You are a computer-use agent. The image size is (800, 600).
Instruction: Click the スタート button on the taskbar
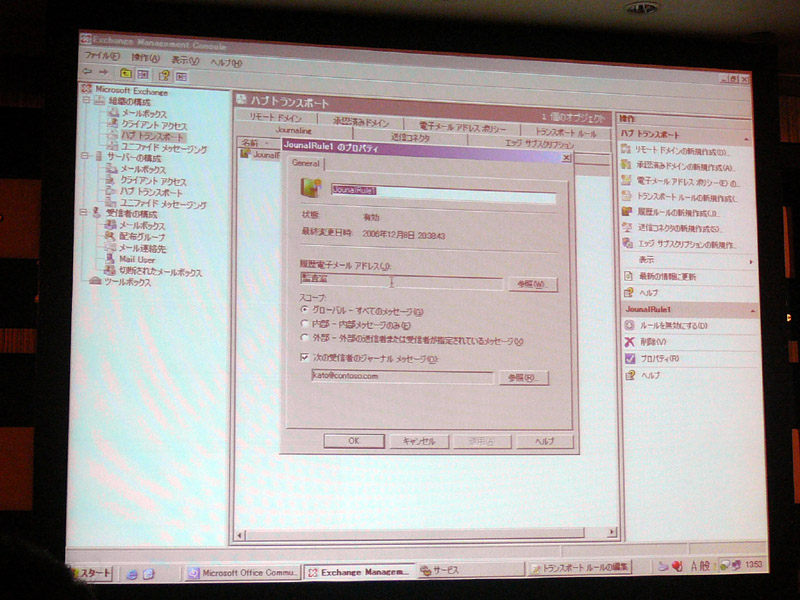click(x=92, y=573)
